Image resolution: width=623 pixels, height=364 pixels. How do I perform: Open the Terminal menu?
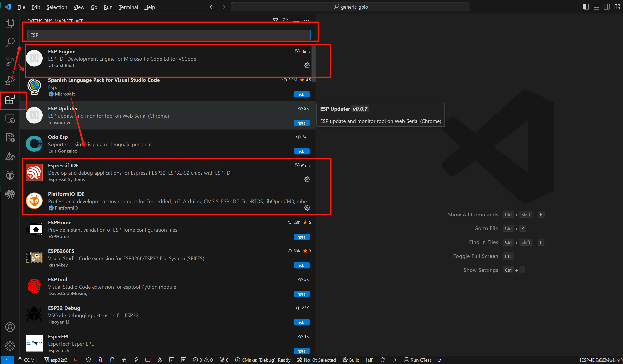coord(127,7)
